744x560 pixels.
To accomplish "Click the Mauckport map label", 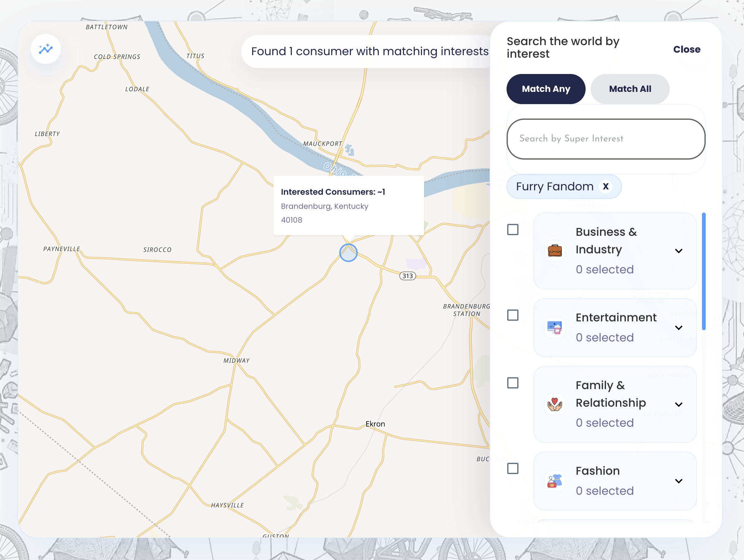I will (x=322, y=144).
